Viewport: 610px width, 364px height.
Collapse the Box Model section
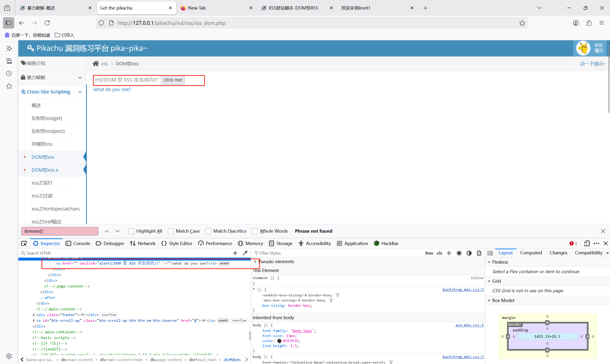tap(489, 300)
